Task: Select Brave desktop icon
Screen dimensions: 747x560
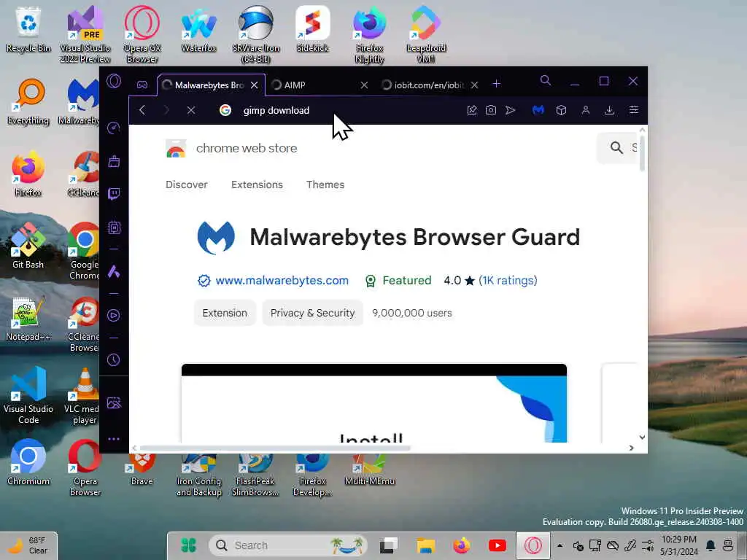Action: click(x=142, y=470)
